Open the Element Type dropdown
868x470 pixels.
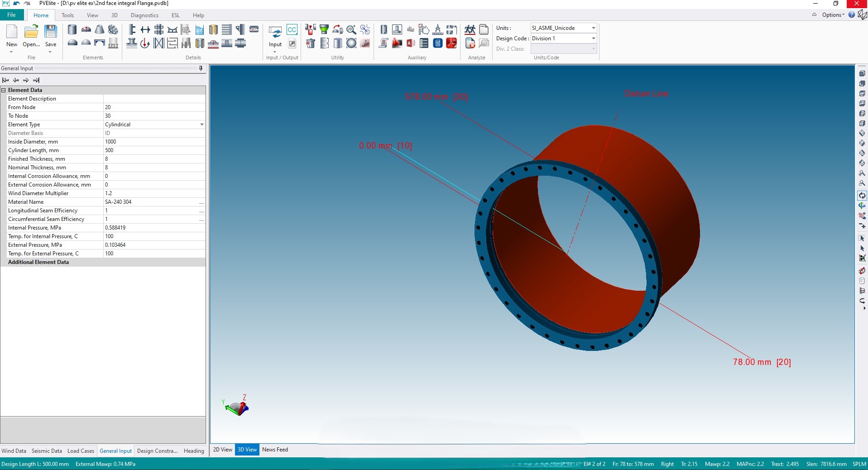[201, 125]
